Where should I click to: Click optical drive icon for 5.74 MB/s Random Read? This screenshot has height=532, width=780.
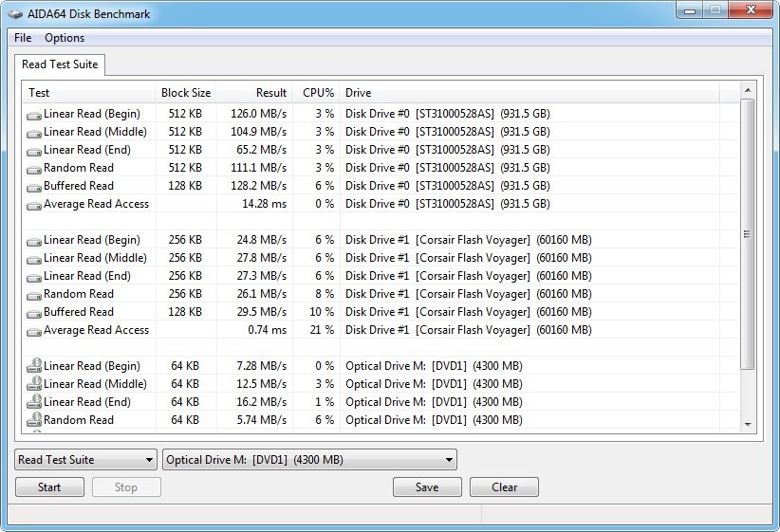click(x=34, y=419)
